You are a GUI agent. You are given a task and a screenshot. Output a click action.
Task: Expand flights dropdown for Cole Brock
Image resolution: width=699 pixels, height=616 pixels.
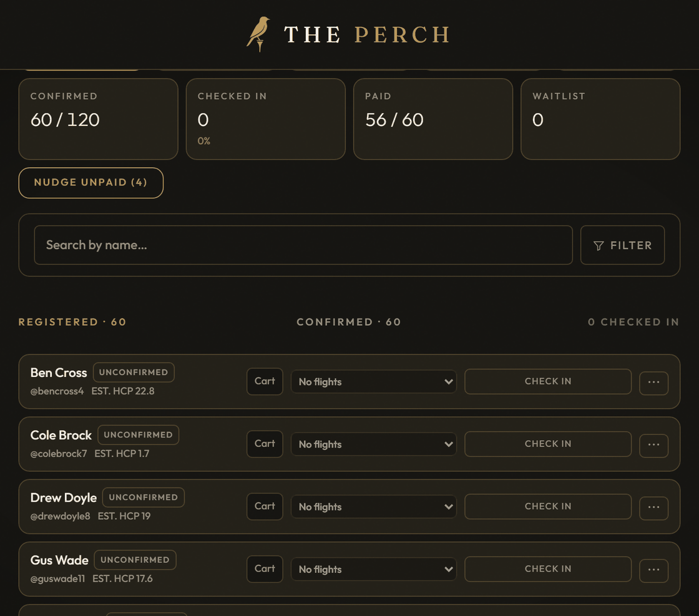pos(374,444)
